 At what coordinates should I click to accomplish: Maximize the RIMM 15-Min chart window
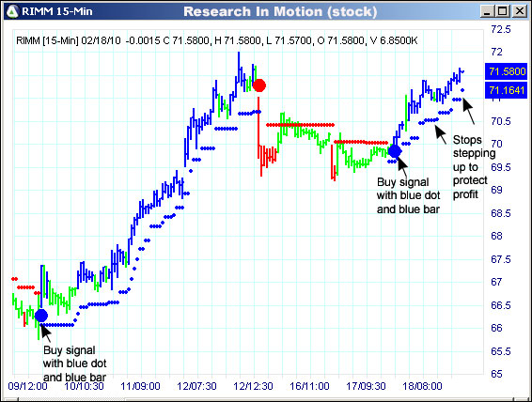503,12
